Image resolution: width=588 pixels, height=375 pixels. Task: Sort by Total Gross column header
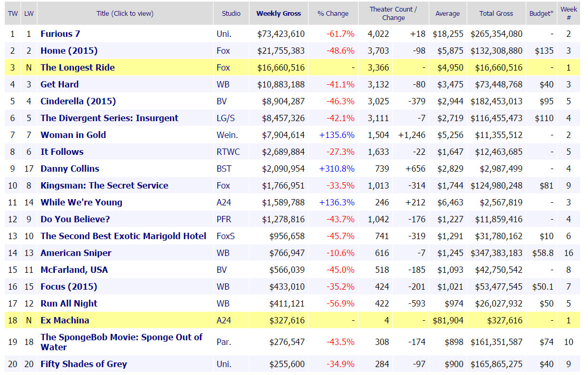[496, 14]
